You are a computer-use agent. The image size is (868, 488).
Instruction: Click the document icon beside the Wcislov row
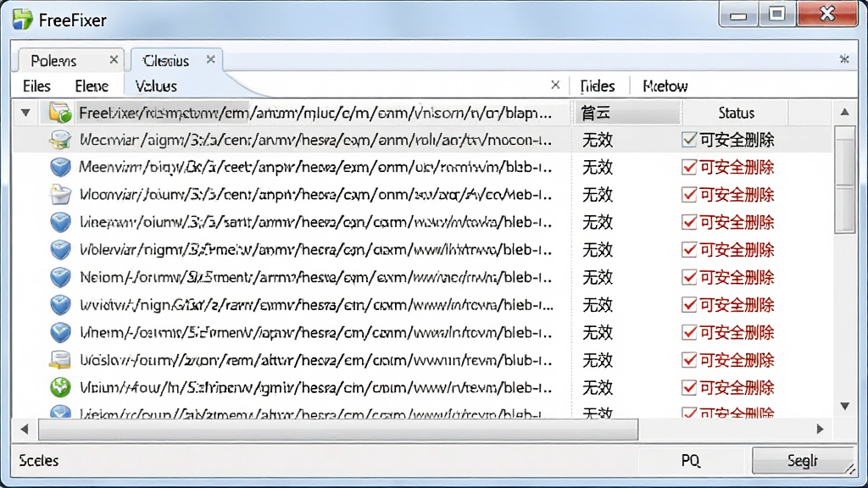coord(60,360)
